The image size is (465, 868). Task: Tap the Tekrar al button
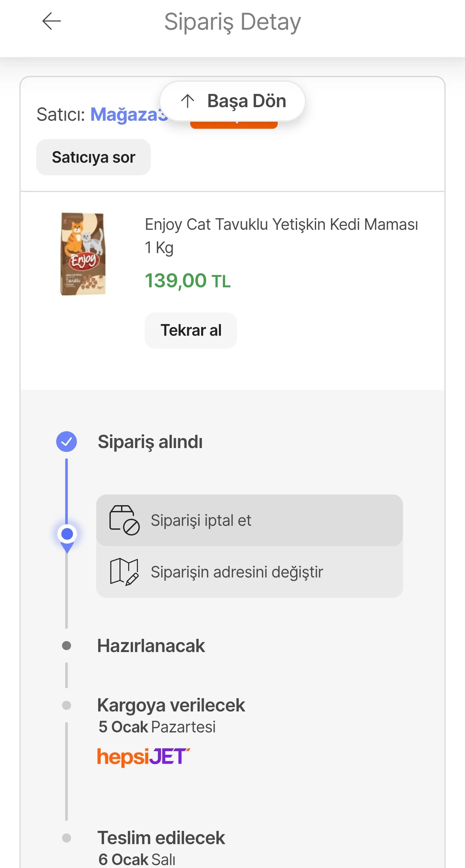(191, 330)
